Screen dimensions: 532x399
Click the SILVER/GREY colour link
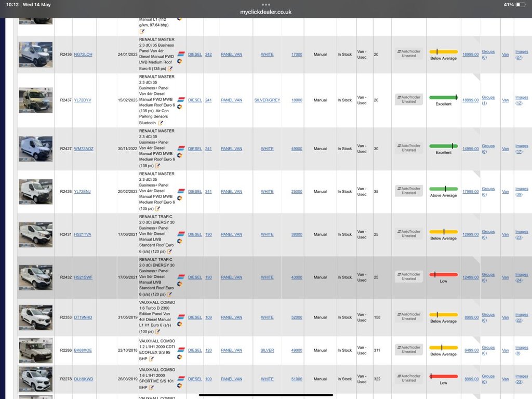coord(267,100)
